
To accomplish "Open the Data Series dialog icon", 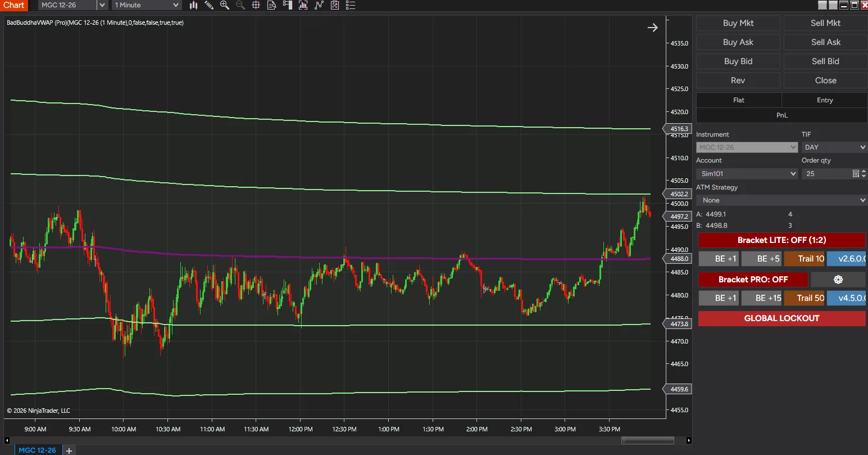I will pos(303,5).
